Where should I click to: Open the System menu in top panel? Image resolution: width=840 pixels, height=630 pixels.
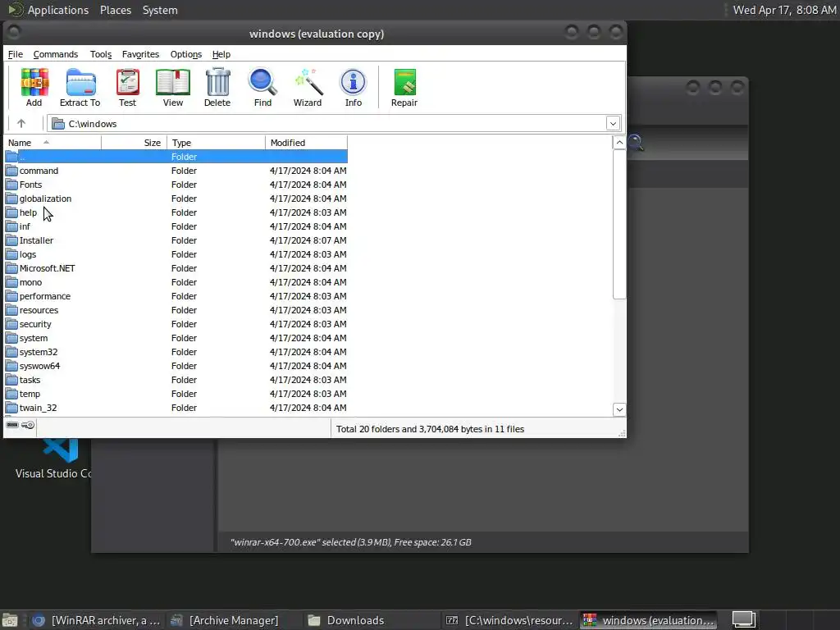pos(160,10)
